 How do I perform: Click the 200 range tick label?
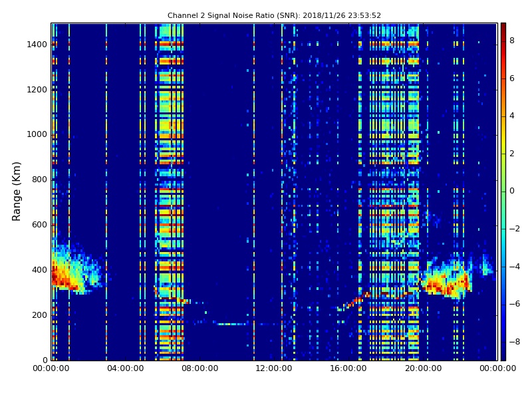pyautogui.click(x=39, y=315)
